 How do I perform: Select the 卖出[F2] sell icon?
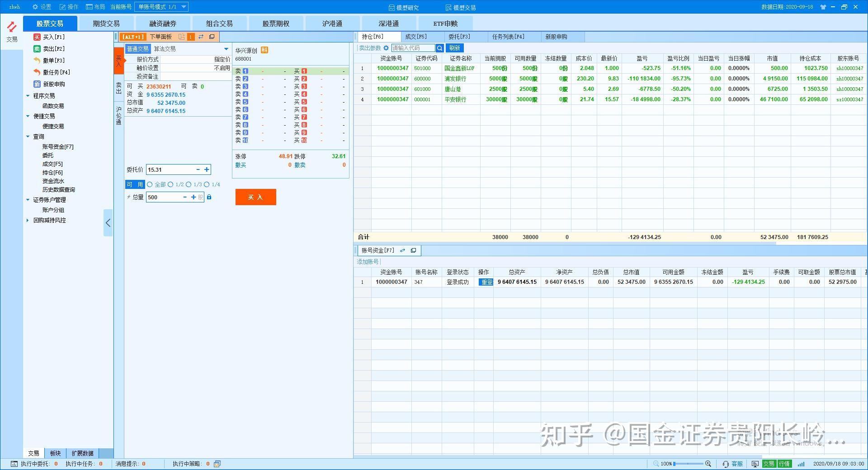[x=38, y=48]
